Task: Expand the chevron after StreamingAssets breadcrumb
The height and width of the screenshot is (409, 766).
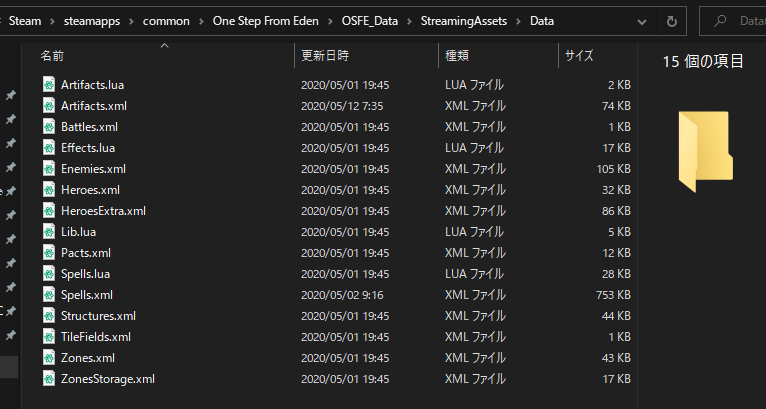Action: (x=519, y=22)
